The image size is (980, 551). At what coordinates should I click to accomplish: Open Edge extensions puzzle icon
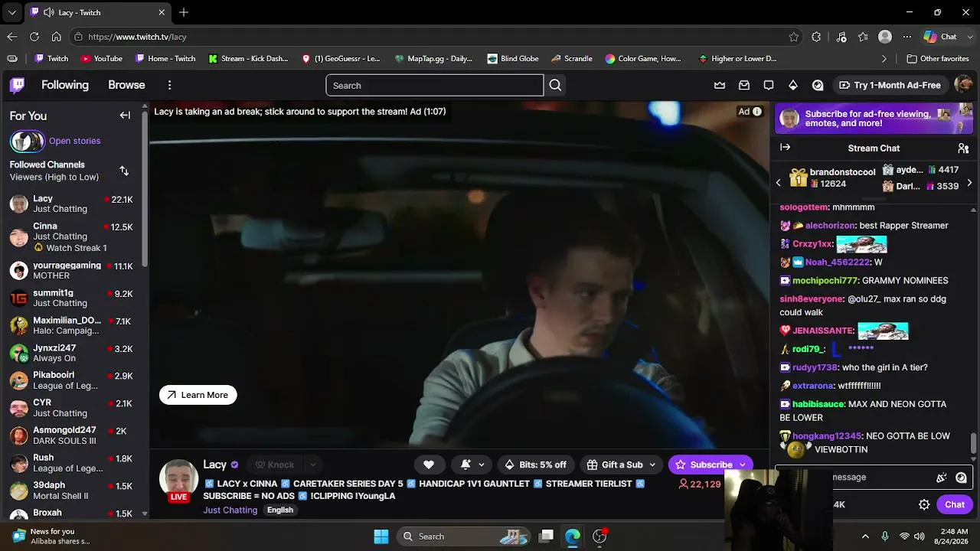click(816, 37)
